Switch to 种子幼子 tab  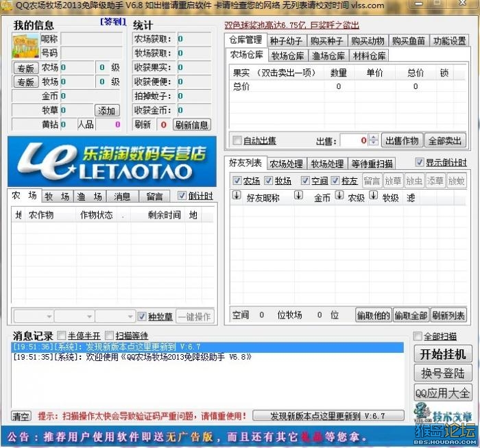pos(286,40)
